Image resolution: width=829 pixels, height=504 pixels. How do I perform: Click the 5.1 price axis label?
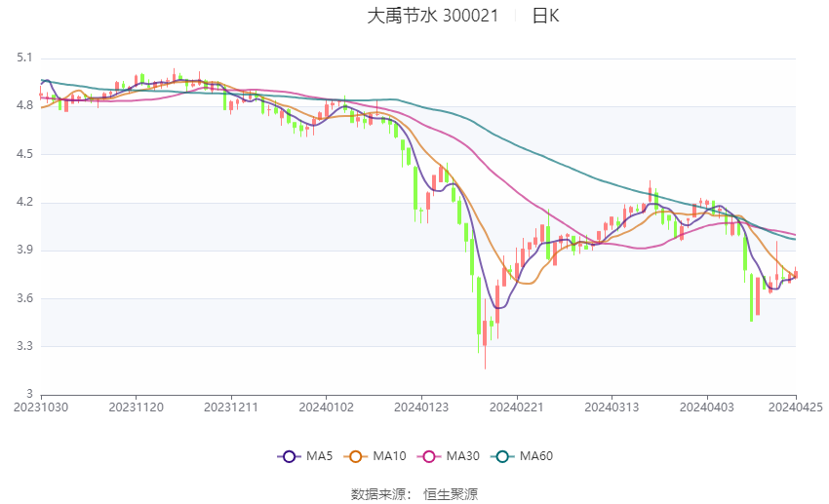pyautogui.click(x=24, y=58)
